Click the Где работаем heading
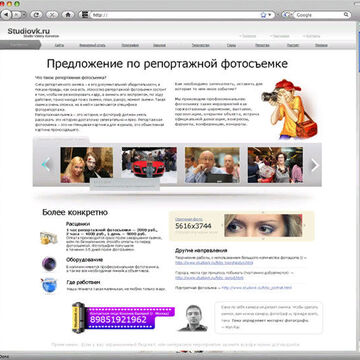 [x=83, y=282]
